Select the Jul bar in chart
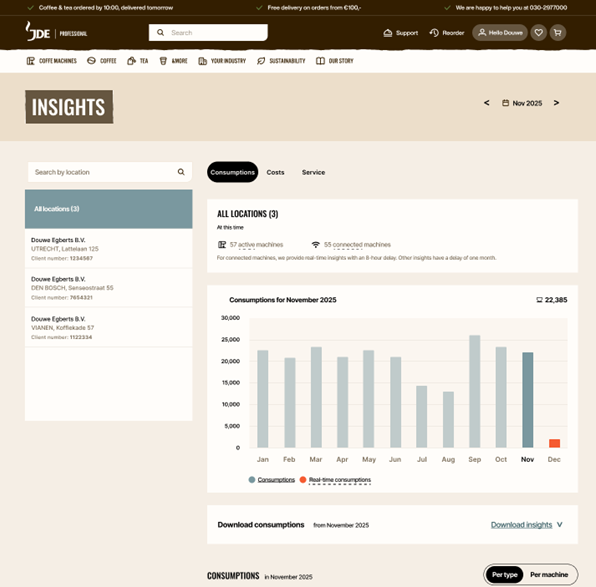 tap(422, 417)
